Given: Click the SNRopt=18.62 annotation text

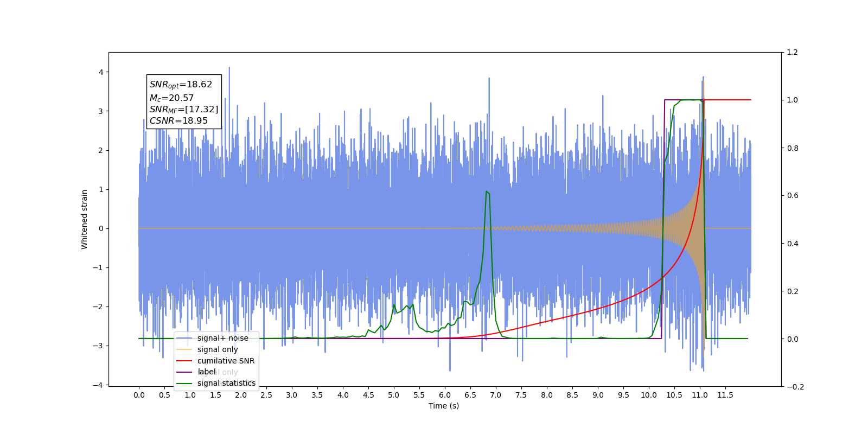Looking at the screenshot, I should [x=181, y=85].
